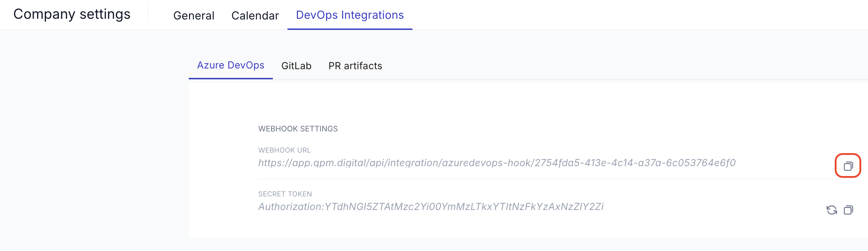Click the WEBHOOK SETTINGS section heading
868x251 pixels.
(x=298, y=129)
